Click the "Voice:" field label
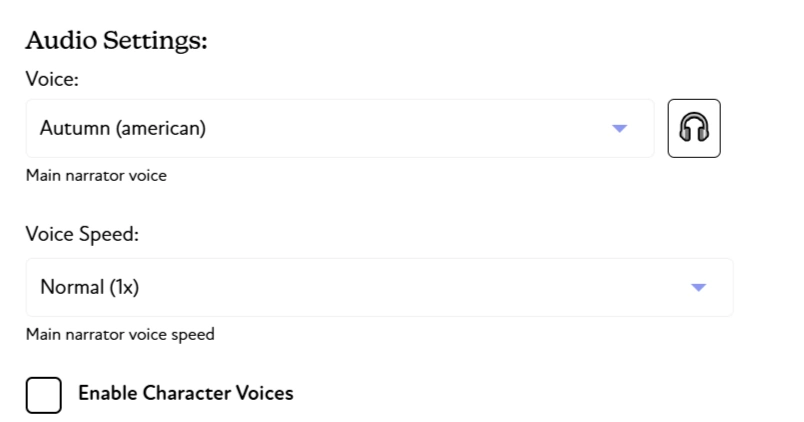Screen dimensions: 804x422 [x=52, y=80]
